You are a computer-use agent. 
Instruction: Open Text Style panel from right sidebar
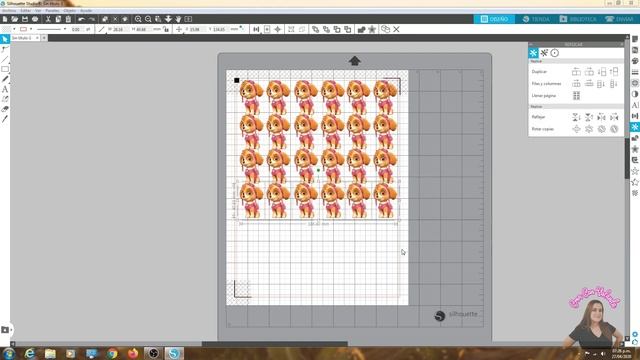[x=635, y=105]
